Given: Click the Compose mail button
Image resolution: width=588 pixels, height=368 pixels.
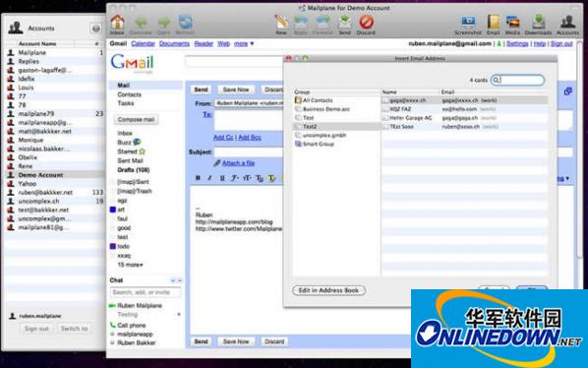Looking at the screenshot, I should pos(136,120).
